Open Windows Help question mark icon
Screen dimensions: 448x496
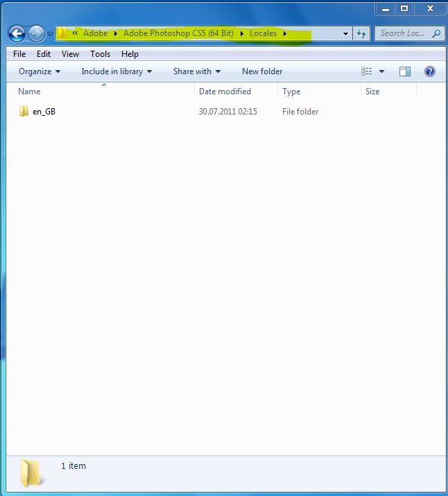tap(430, 71)
